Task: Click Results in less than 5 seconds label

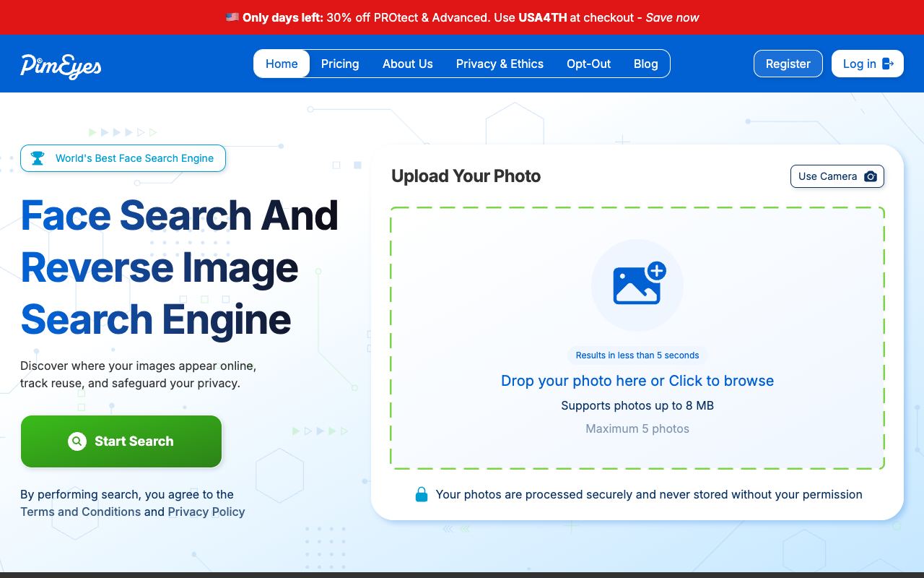Action: pyautogui.click(x=637, y=355)
